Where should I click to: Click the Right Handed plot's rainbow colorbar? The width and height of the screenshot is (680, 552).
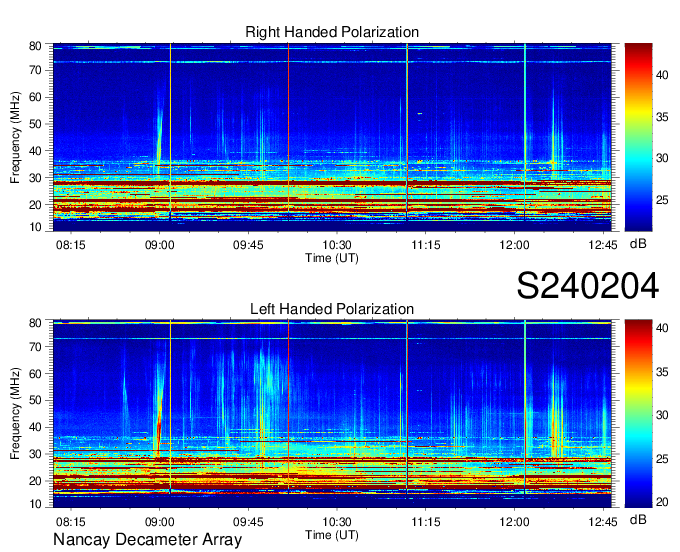[638, 137]
